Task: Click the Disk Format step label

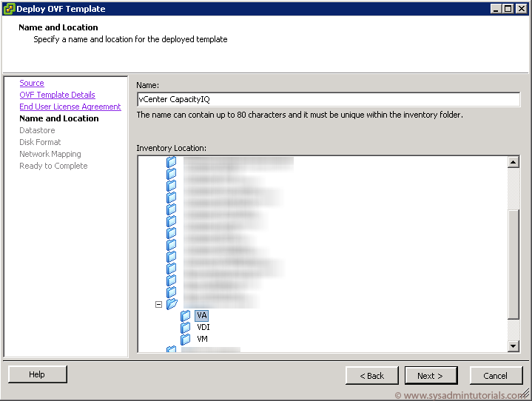Action: click(x=40, y=142)
